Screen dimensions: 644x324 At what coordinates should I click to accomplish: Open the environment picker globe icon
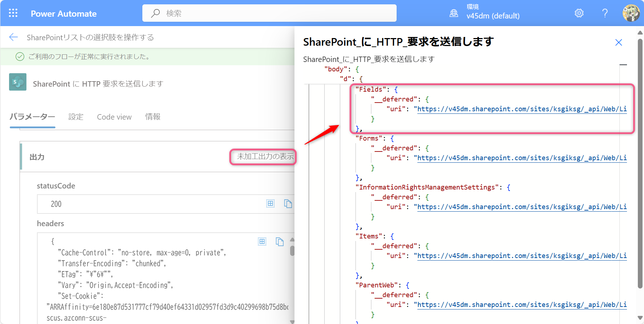pos(454,13)
